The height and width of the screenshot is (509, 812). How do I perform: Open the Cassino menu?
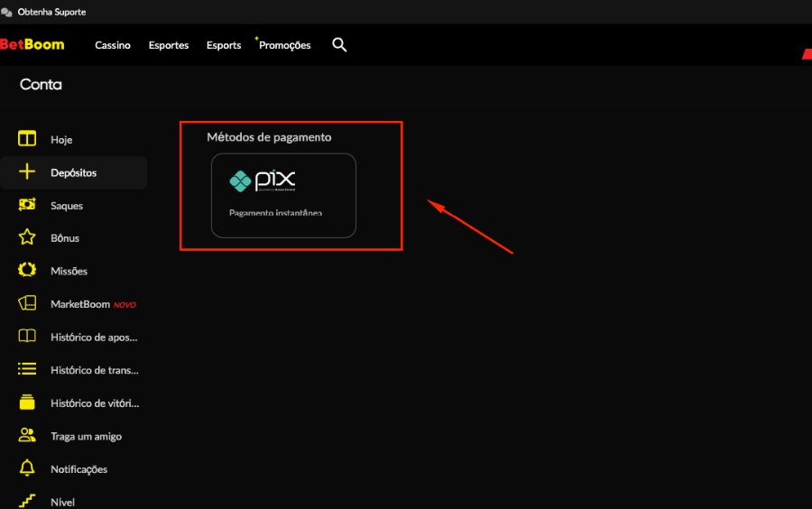(x=113, y=45)
